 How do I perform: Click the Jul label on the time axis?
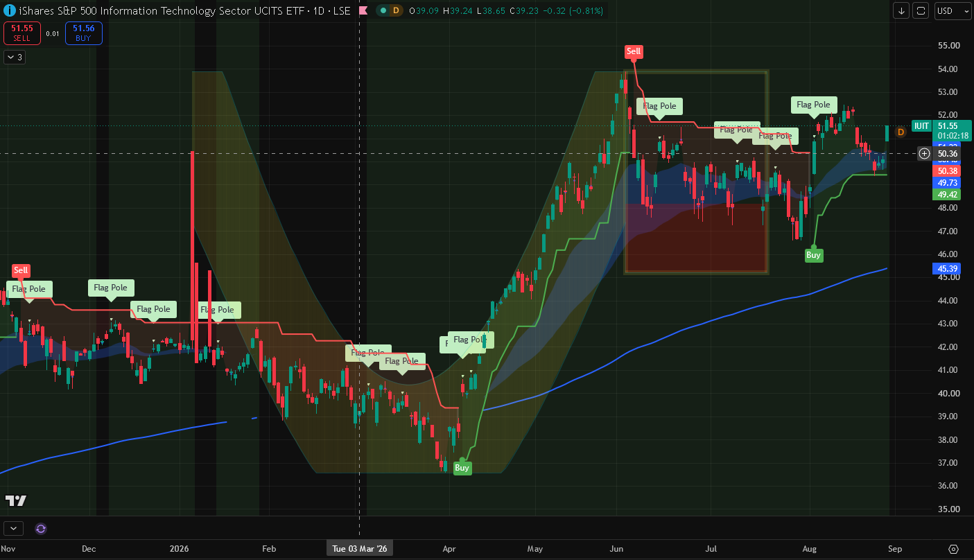711,549
